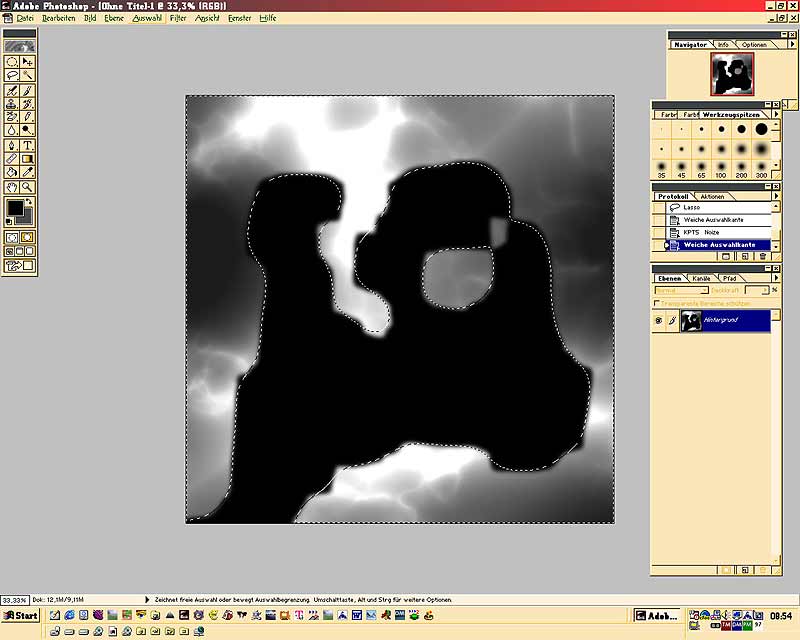Open the blend mode dropdown in Ebenen
This screenshot has height=640, width=800.
click(x=680, y=290)
